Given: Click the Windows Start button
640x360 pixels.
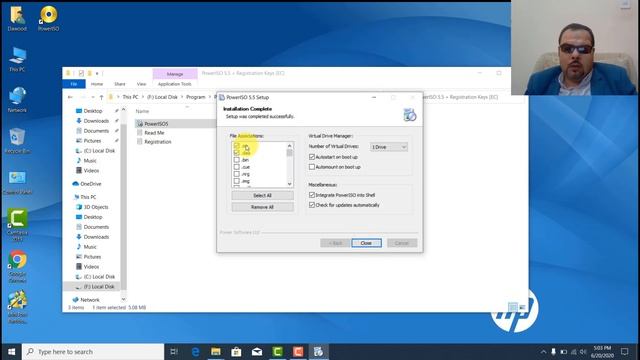Looking at the screenshot, I should pos(11,351).
